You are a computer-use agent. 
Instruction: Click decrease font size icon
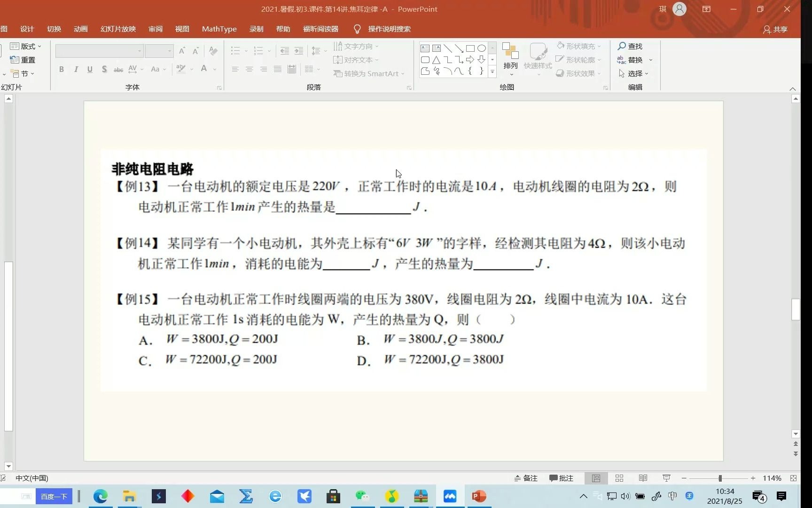coord(196,51)
